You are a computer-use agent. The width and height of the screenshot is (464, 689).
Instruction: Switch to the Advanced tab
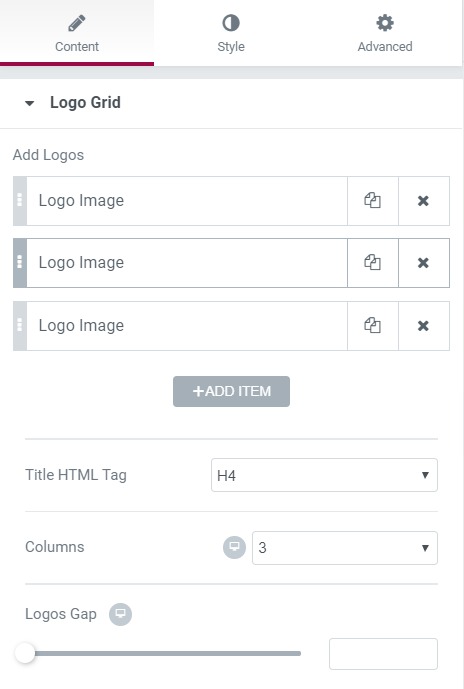[x=385, y=33]
